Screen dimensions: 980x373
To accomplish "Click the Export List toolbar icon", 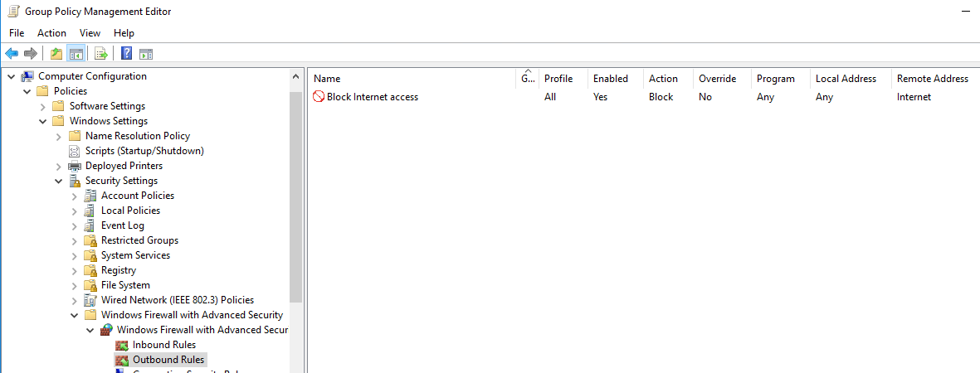I will point(101,54).
